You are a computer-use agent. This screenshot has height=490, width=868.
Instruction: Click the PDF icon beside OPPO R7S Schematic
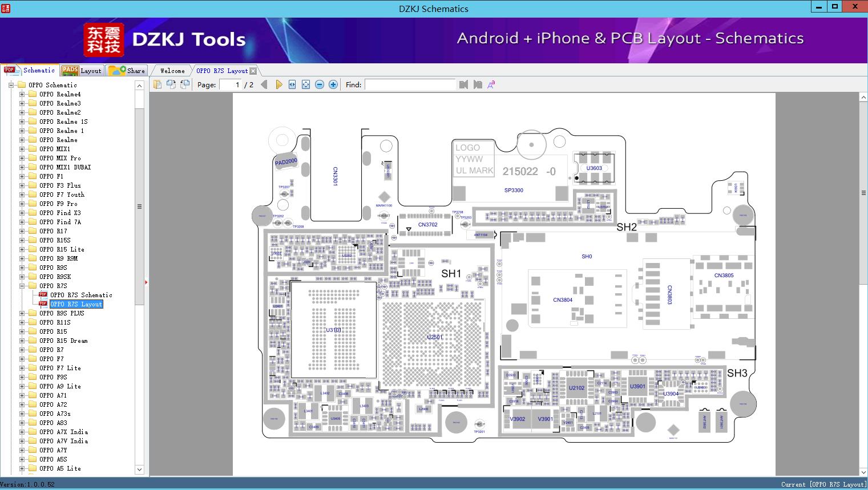point(43,295)
